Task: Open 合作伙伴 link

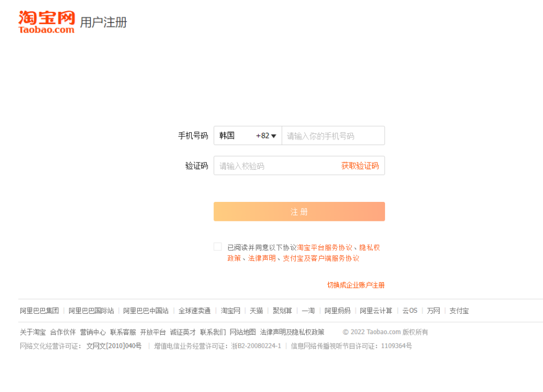Action: point(63,332)
